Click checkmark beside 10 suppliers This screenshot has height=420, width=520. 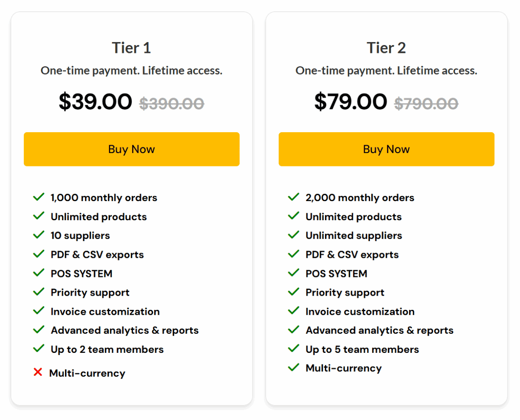point(39,235)
